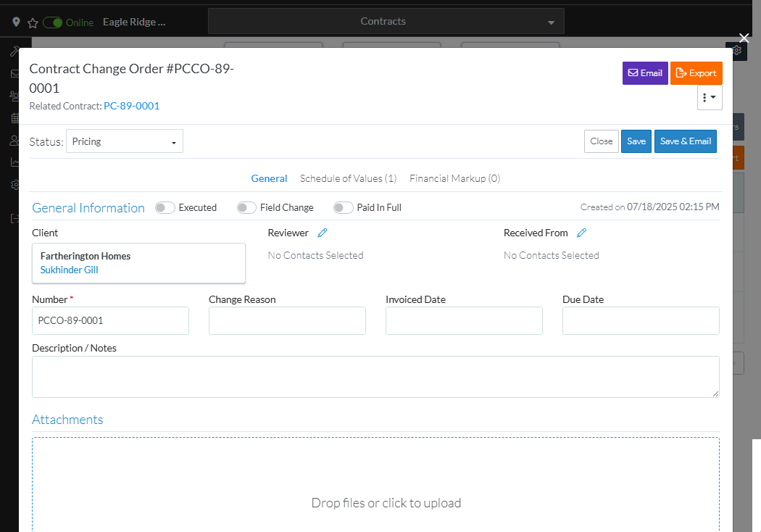
Task: Edit Received From contacts with pencil icon
Action: [581, 233]
